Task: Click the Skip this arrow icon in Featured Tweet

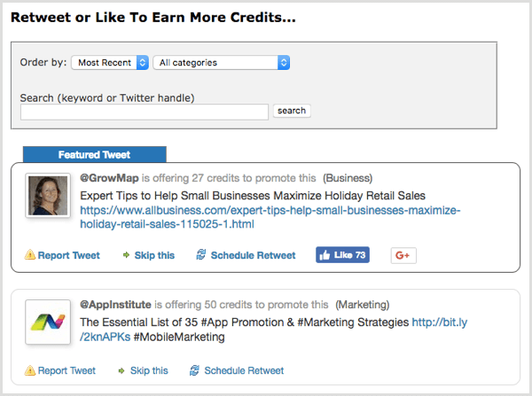Action: [127, 255]
